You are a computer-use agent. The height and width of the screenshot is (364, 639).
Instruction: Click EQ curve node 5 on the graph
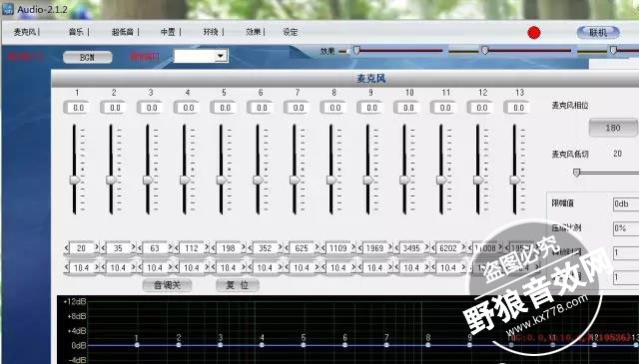click(304, 345)
